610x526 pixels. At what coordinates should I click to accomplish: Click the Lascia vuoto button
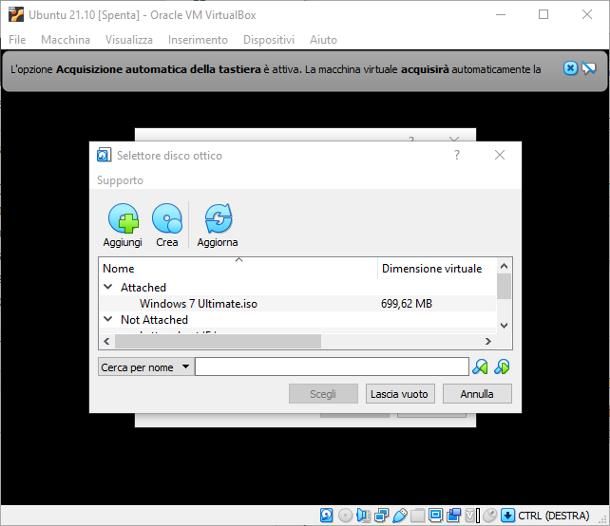pyautogui.click(x=400, y=394)
